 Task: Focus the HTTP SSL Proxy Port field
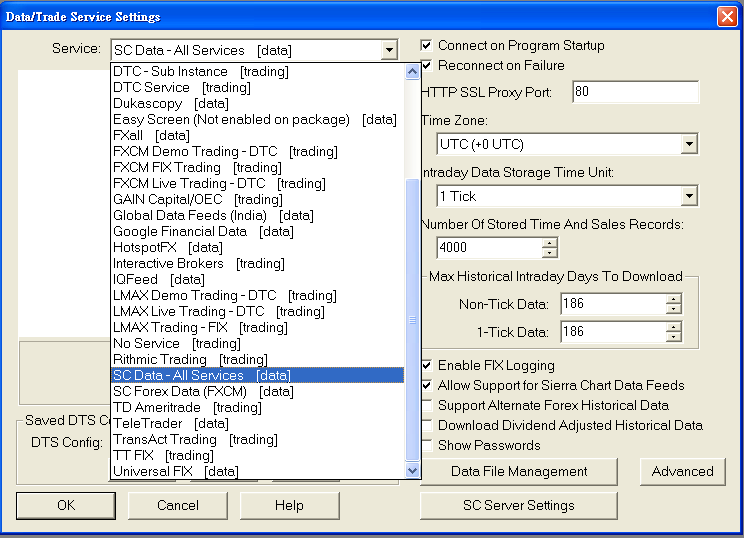click(x=635, y=92)
